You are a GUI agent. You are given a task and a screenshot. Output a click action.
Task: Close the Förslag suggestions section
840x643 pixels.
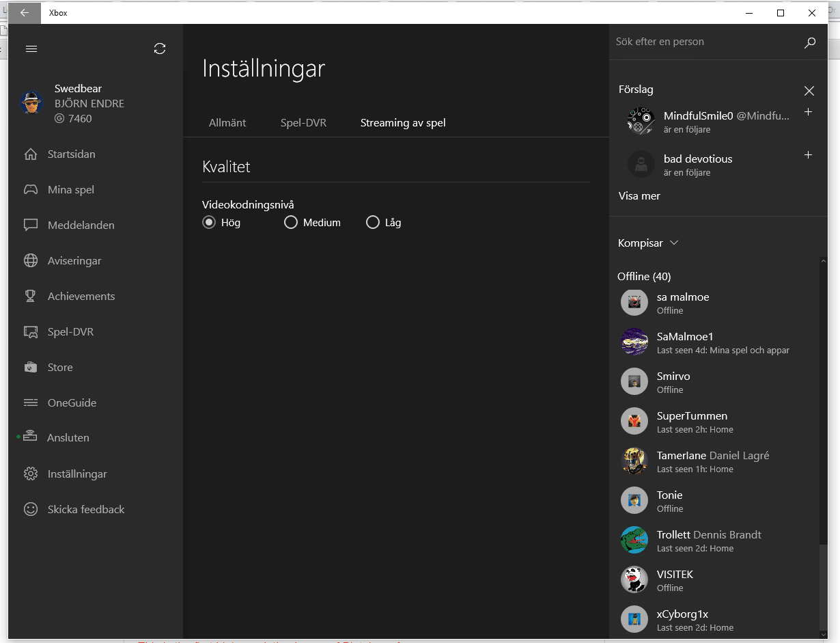pyautogui.click(x=809, y=91)
